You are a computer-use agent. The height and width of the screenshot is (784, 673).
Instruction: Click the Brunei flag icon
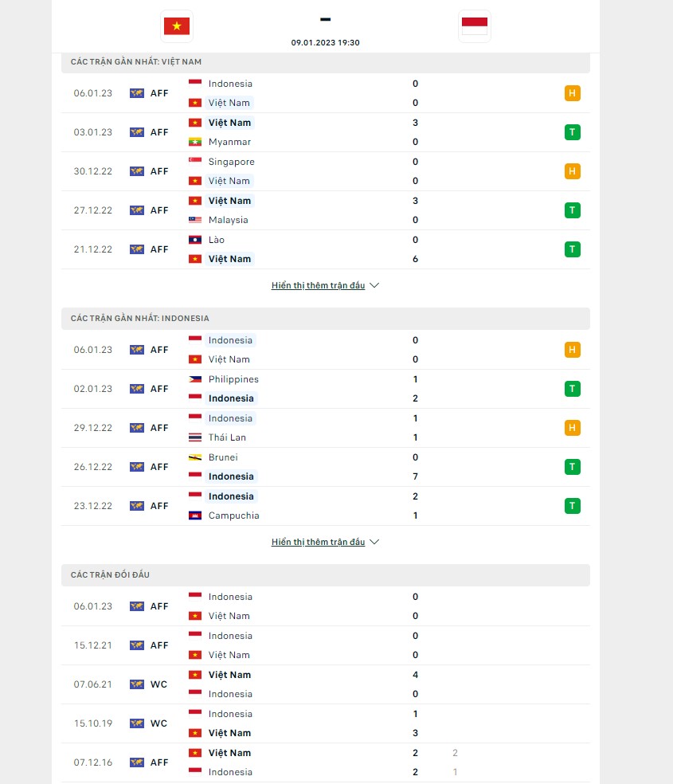coord(194,457)
